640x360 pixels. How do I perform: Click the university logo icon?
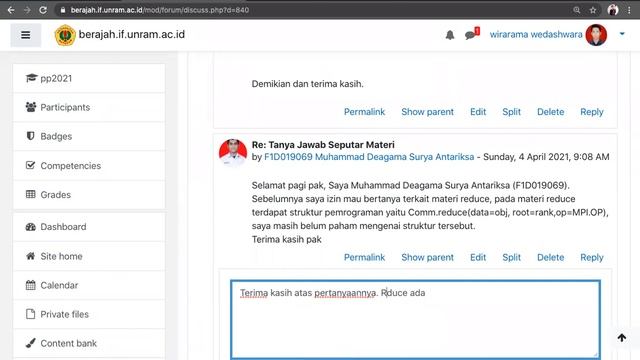click(x=65, y=35)
